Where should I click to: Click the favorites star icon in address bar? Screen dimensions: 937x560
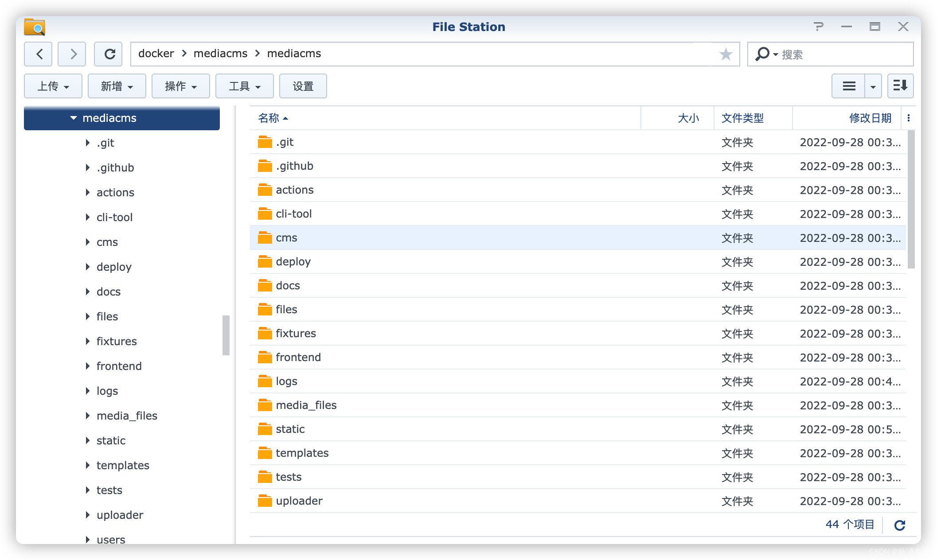pyautogui.click(x=726, y=54)
